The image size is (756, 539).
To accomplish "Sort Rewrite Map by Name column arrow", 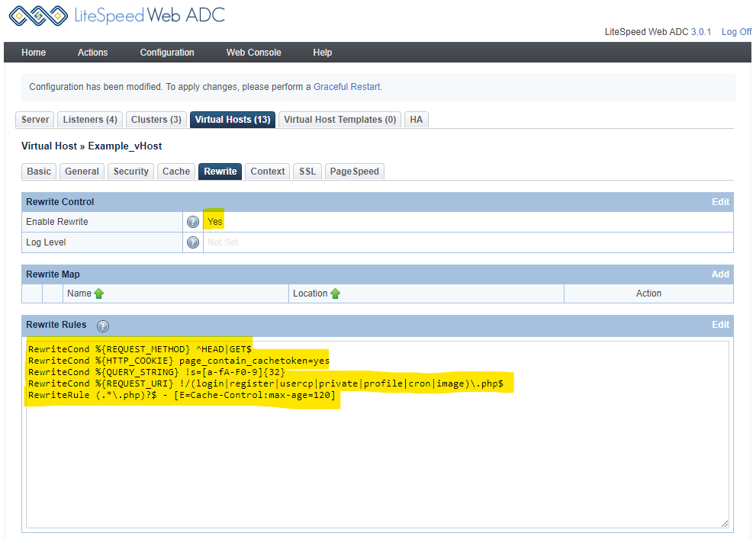I will (100, 293).
